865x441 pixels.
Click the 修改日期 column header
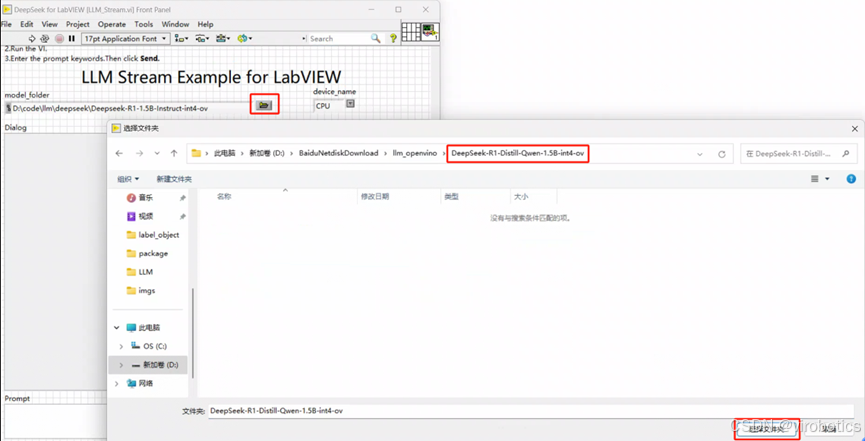tap(375, 196)
